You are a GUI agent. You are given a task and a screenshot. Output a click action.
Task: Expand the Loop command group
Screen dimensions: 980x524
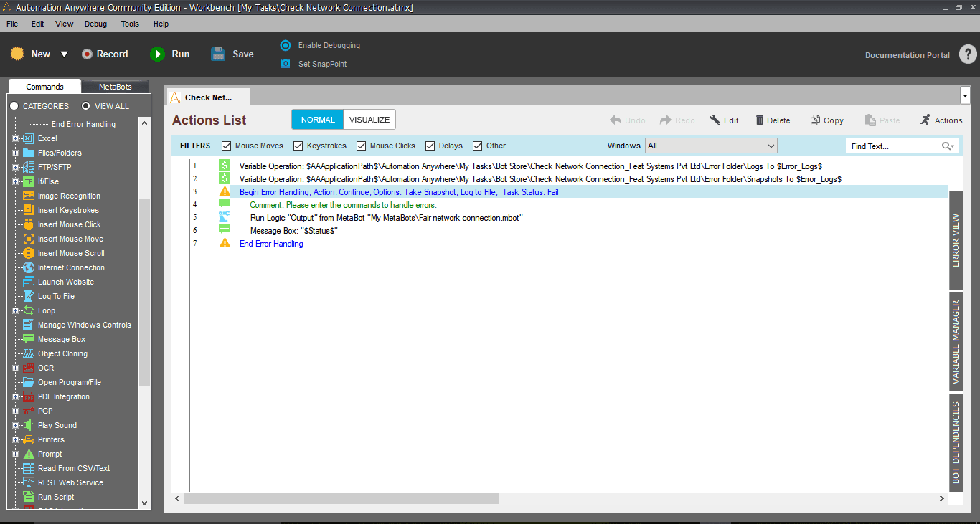coord(15,310)
